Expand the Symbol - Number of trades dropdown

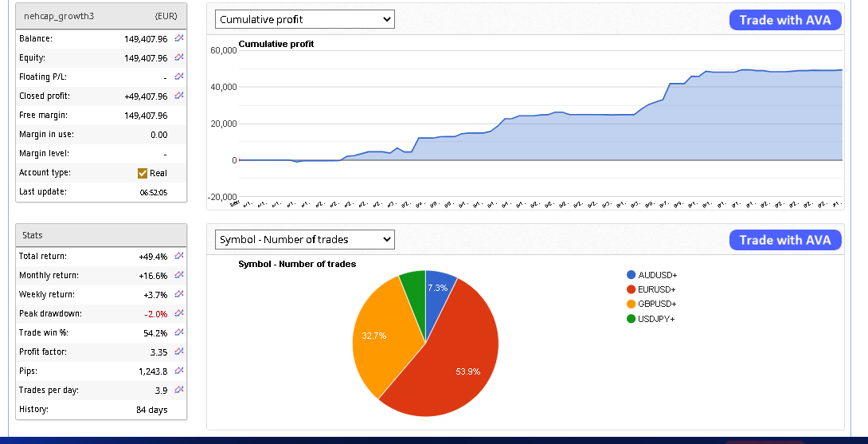(x=304, y=239)
